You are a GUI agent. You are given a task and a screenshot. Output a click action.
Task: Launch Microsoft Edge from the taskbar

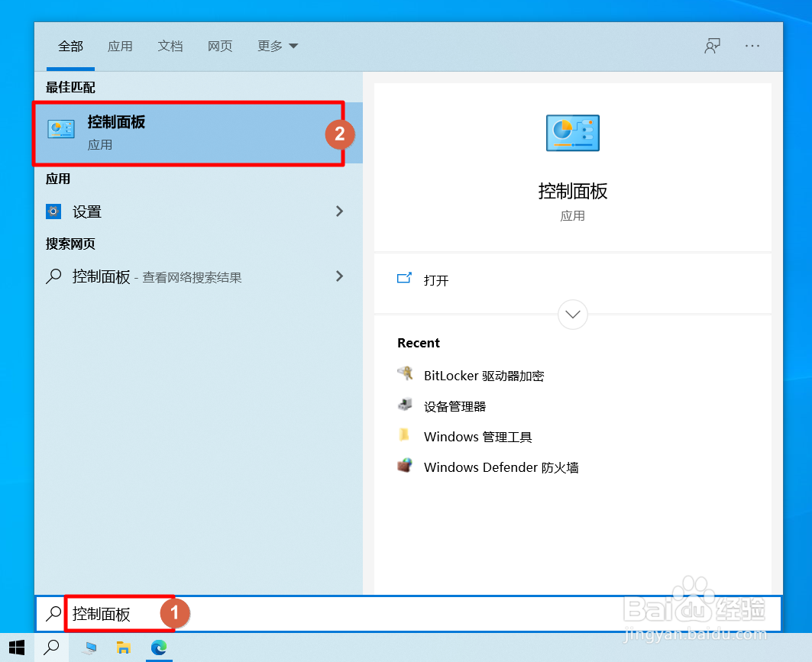pyautogui.click(x=158, y=648)
